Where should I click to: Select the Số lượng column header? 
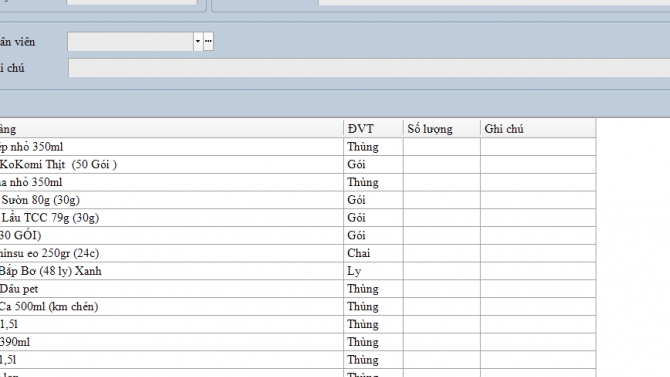coord(442,129)
